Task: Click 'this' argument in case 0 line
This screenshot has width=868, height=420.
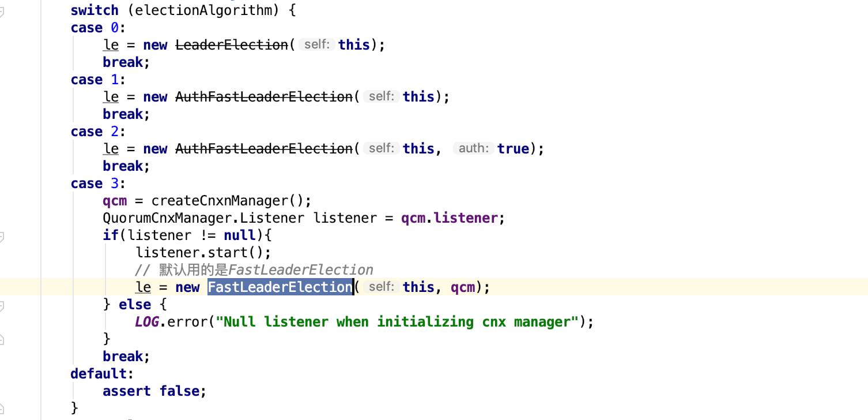Action: coord(354,44)
